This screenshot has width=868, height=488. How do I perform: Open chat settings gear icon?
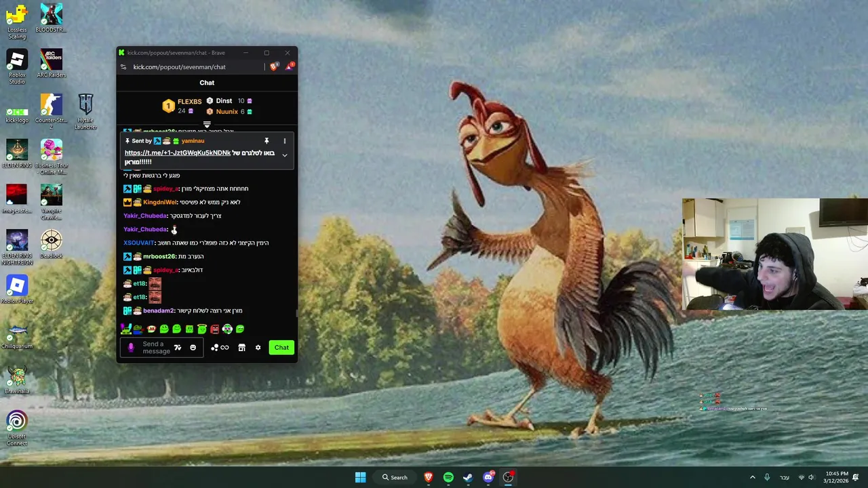click(x=258, y=348)
